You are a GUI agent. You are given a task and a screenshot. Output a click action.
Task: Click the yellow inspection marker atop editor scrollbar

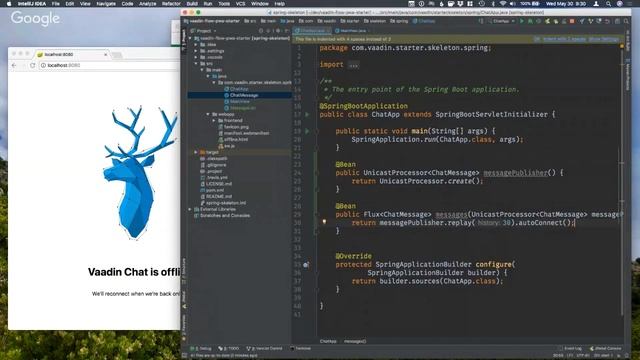point(622,47)
